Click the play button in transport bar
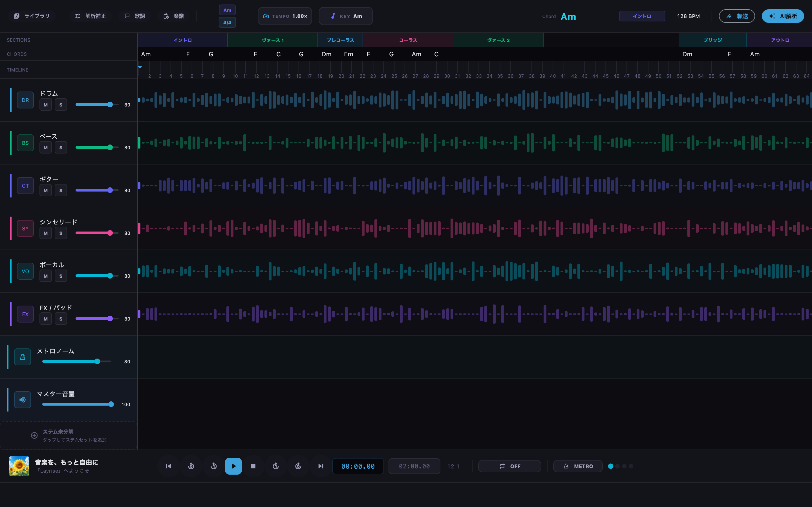This screenshot has width=812, height=507. pos(233,466)
